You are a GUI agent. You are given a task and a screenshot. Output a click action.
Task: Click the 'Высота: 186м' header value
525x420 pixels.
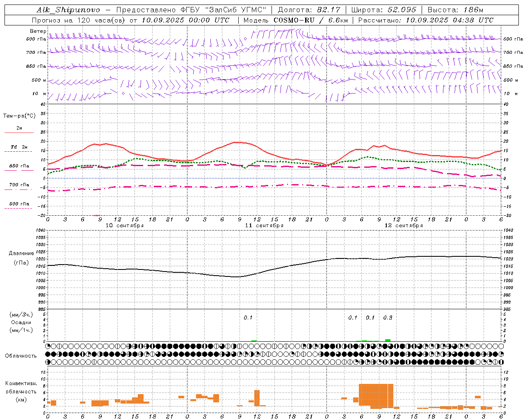(x=456, y=10)
